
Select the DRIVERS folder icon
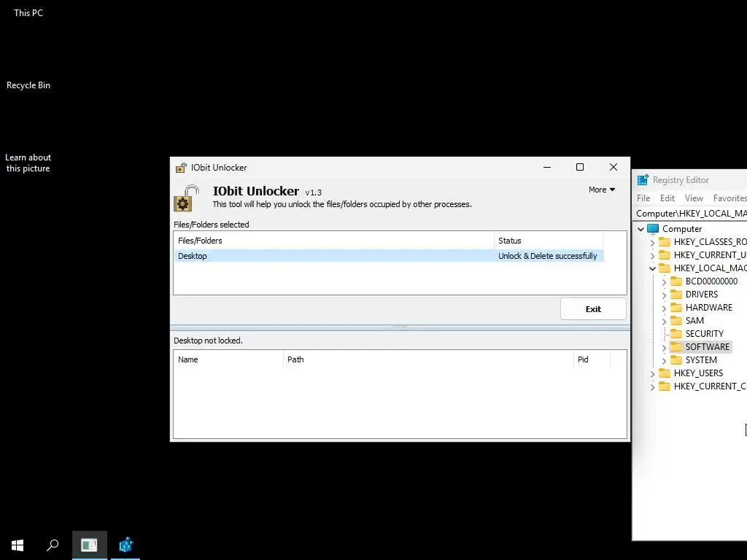pos(676,295)
